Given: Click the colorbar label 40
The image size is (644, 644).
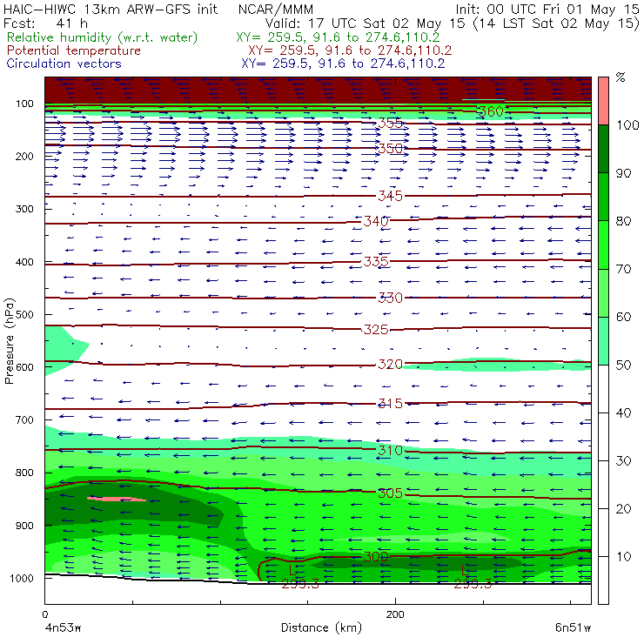Looking at the screenshot, I should pyautogui.click(x=623, y=413).
